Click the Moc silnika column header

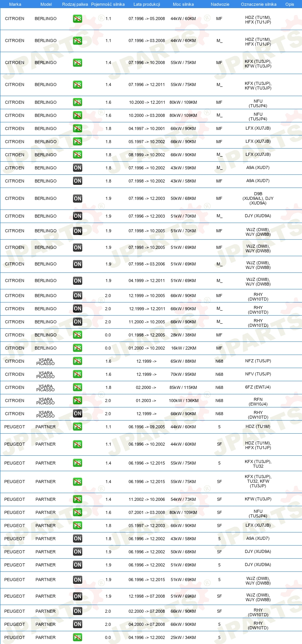pyautogui.click(x=183, y=4)
